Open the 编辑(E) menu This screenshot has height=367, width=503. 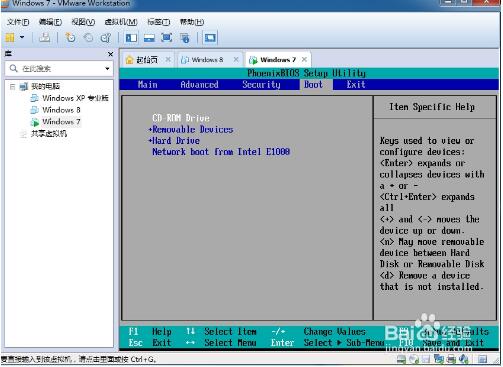pos(50,22)
